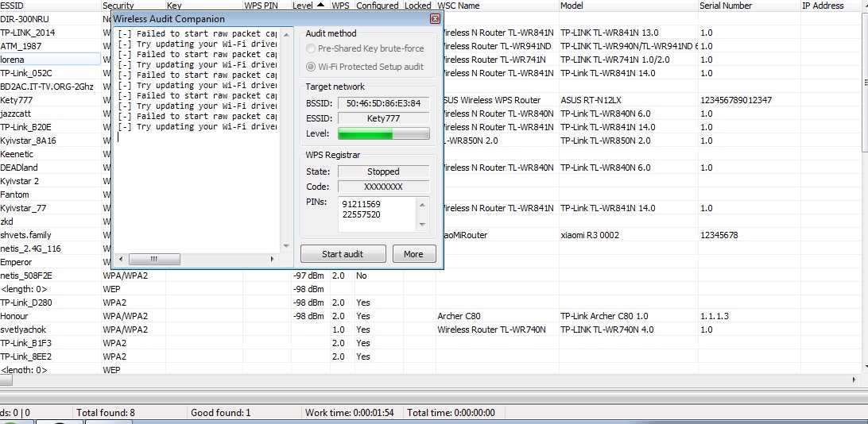Click the Model column header

[x=626, y=6]
